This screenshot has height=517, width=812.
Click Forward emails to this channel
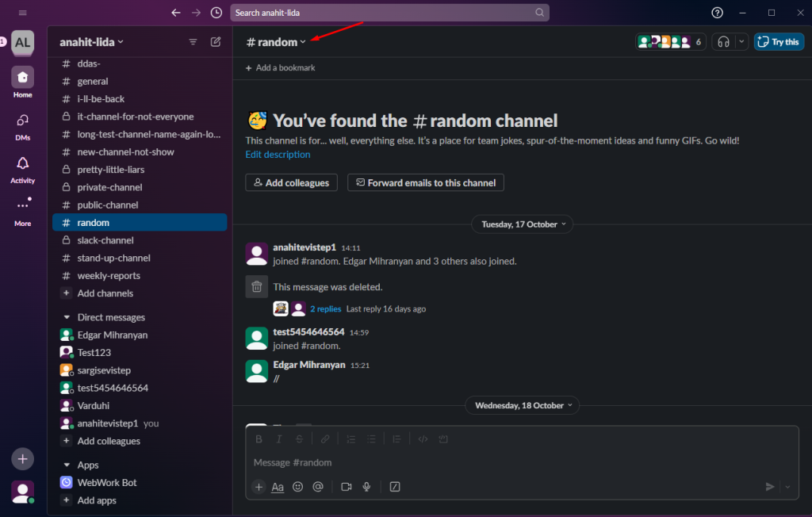(426, 182)
